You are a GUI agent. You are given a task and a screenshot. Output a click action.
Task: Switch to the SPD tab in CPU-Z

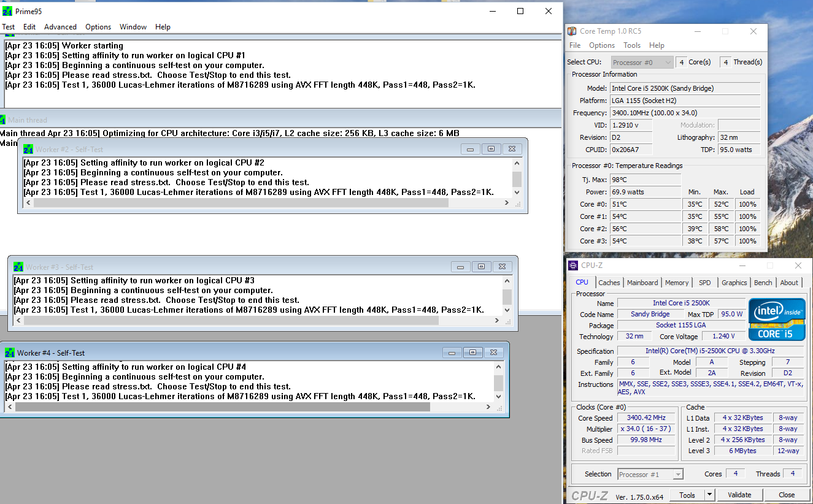(705, 283)
